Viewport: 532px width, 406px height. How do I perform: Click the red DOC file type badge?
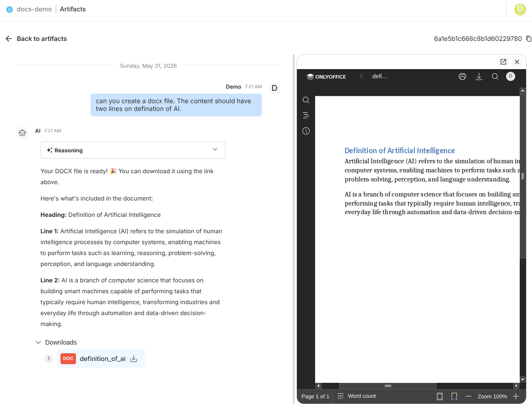[x=68, y=359]
